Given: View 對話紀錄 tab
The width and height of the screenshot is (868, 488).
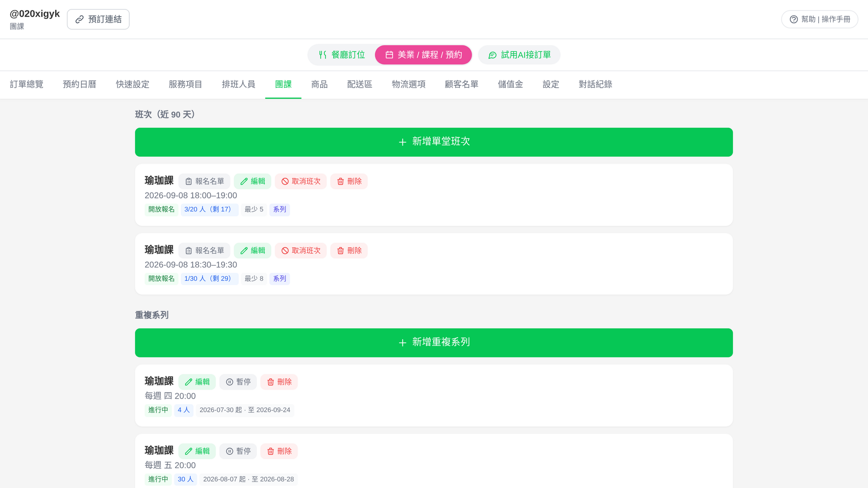Looking at the screenshot, I should pos(595,84).
